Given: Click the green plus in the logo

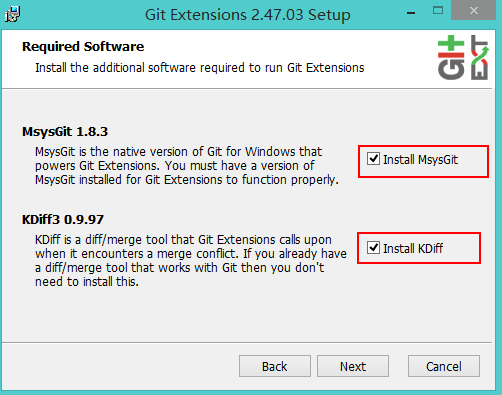Looking at the screenshot, I should pos(451,43).
